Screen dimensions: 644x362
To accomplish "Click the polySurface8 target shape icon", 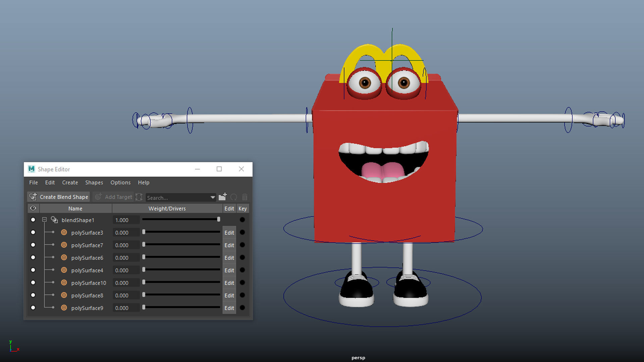I will pyautogui.click(x=64, y=295).
